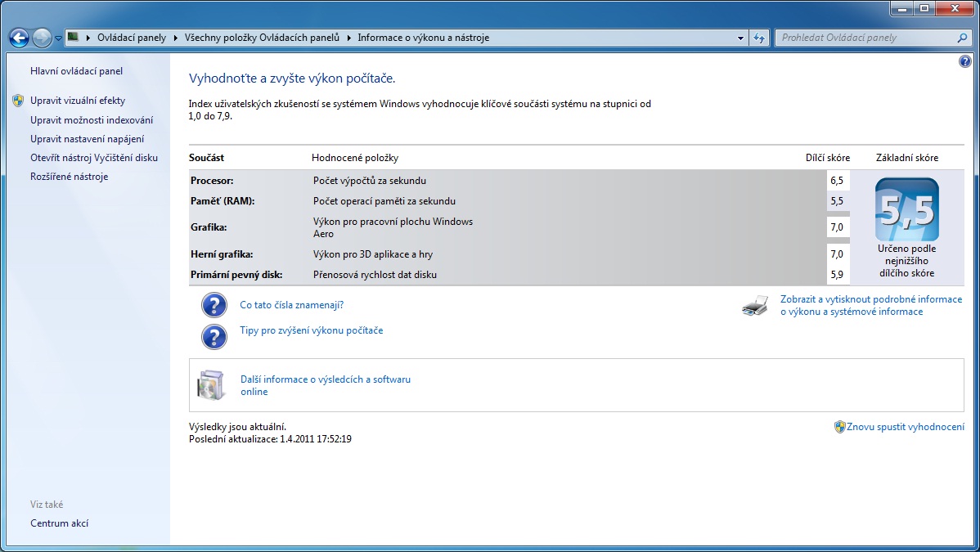Click question icon beside 'Co tato čísla znamenají?'
The width and height of the screenshot is (980, 552).
(214, 306)
